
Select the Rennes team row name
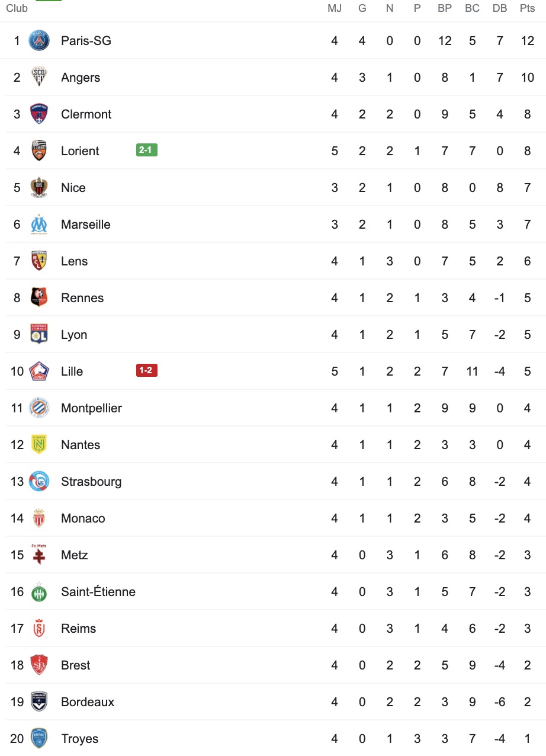click(82, 298)
